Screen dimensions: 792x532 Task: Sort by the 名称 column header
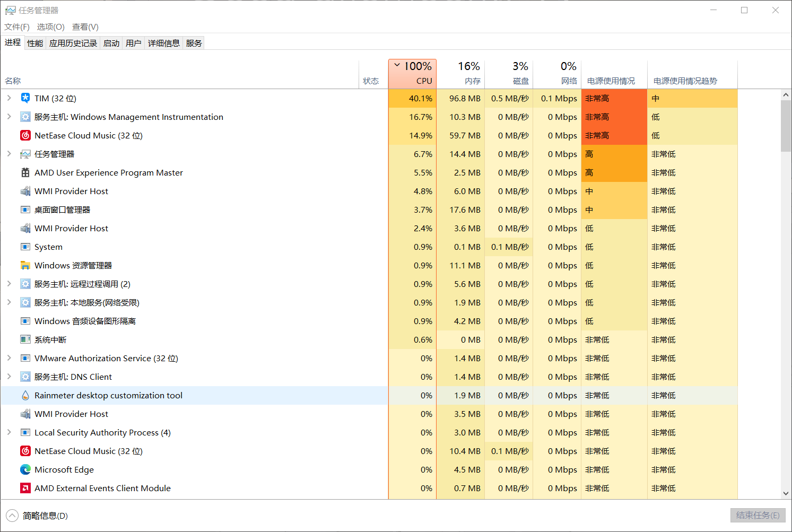tap(179, 74)
